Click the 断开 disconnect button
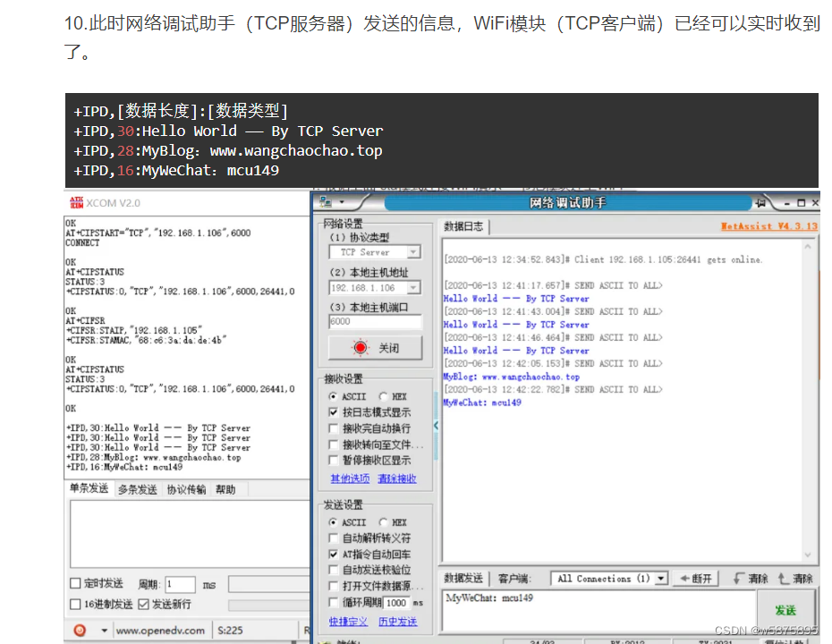 696,578
